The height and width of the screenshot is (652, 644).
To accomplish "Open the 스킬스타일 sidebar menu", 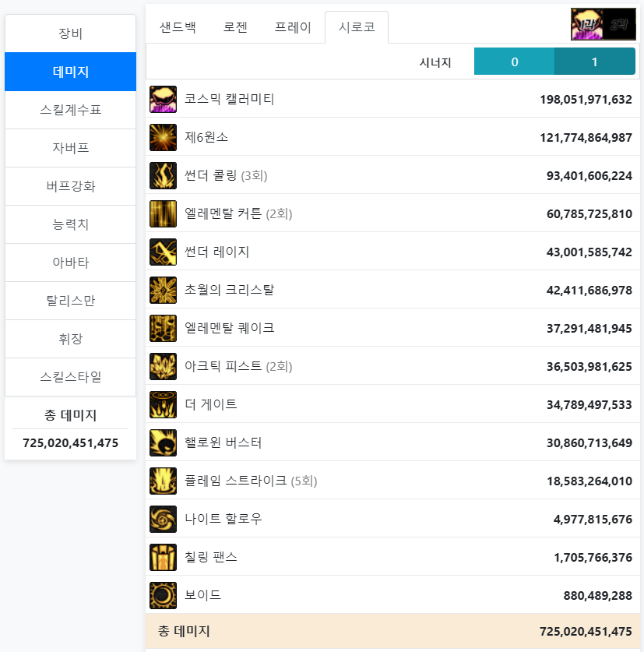I will tap(70, 377).
